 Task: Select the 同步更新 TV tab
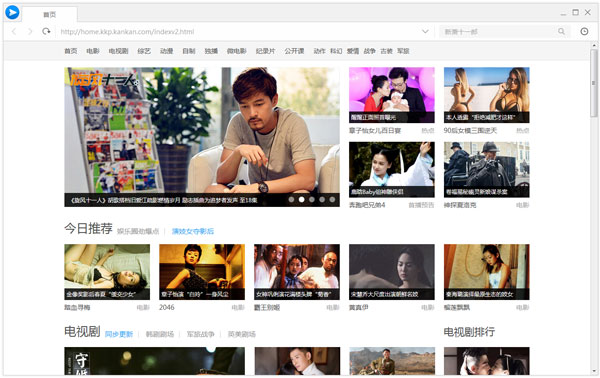119,334
